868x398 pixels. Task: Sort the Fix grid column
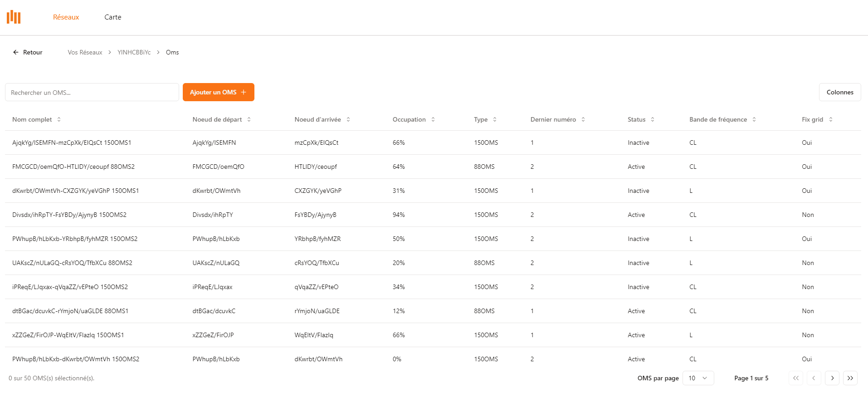tap(831, 119)
